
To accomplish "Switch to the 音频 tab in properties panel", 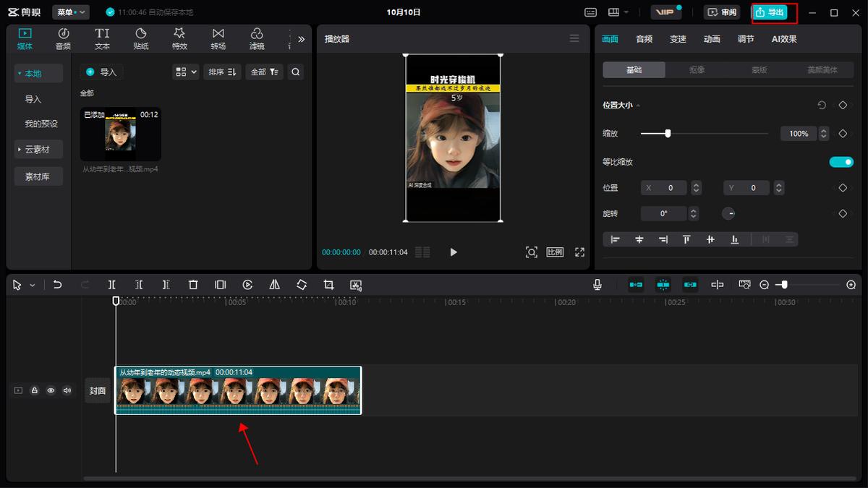I will point(644,39).
